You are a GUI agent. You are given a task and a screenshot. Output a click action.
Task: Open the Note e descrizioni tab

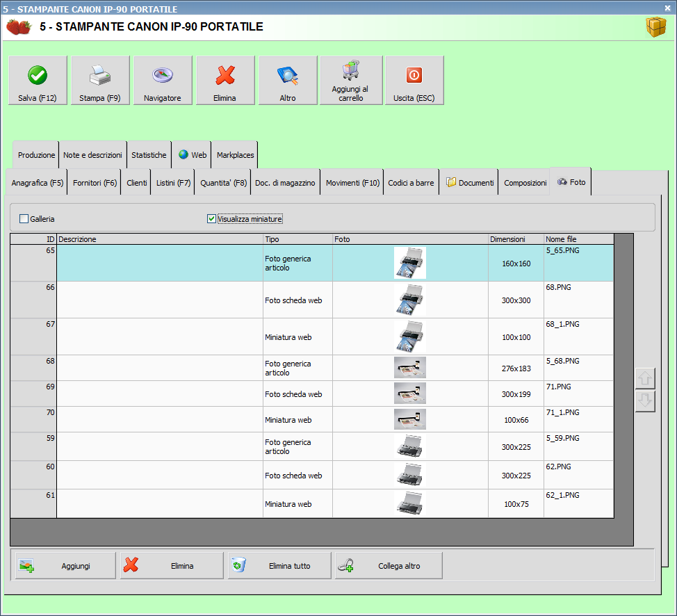92,154
